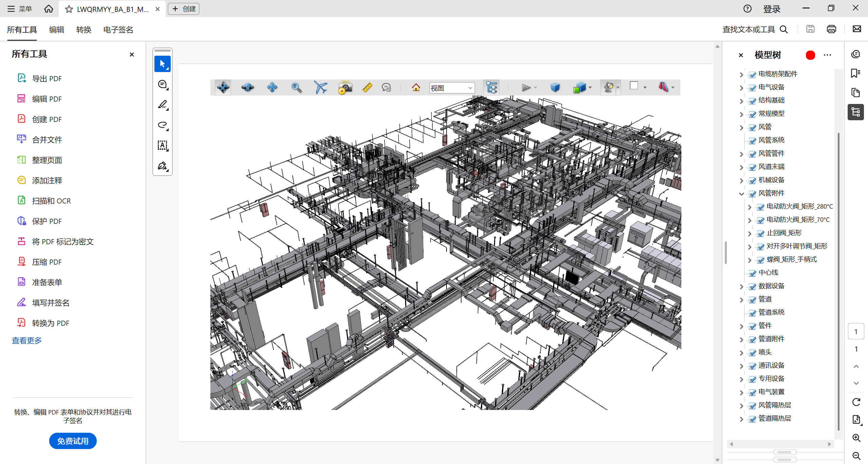
Task: Click the 免费试用 button
Action: tap(73, 441)
